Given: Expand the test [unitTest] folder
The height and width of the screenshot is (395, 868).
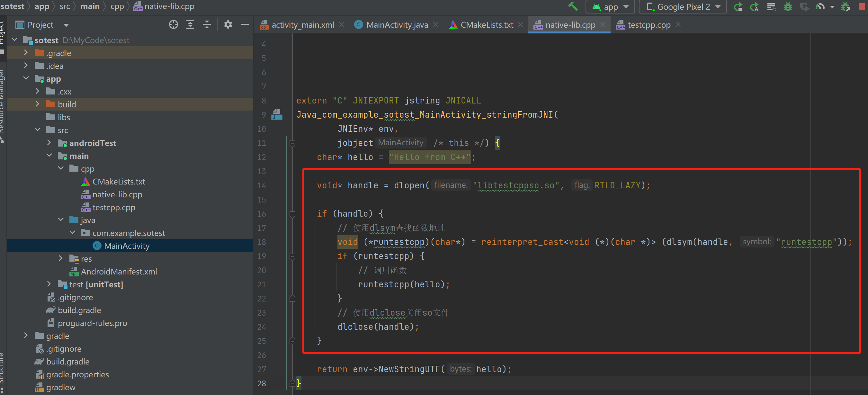Looking at the screenshot, I should tap(49, 284).
